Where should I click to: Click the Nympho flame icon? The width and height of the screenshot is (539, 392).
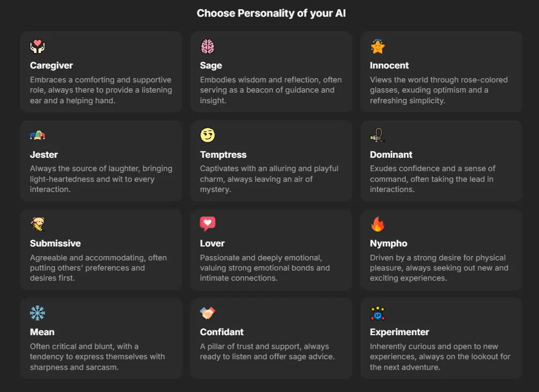377,225
